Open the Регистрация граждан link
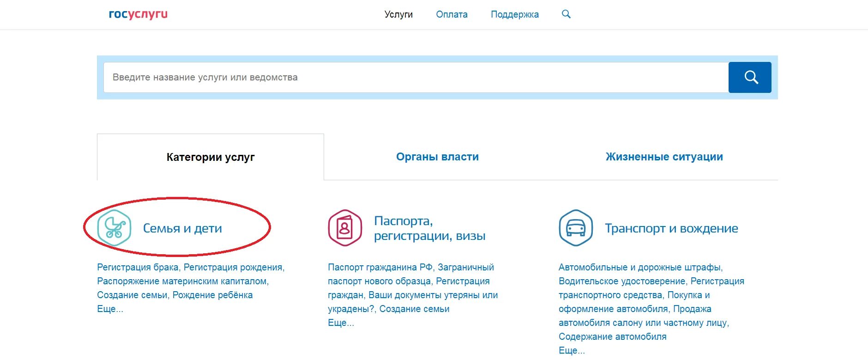This screenshot has height=361, width=868. (x=409, y=288)
